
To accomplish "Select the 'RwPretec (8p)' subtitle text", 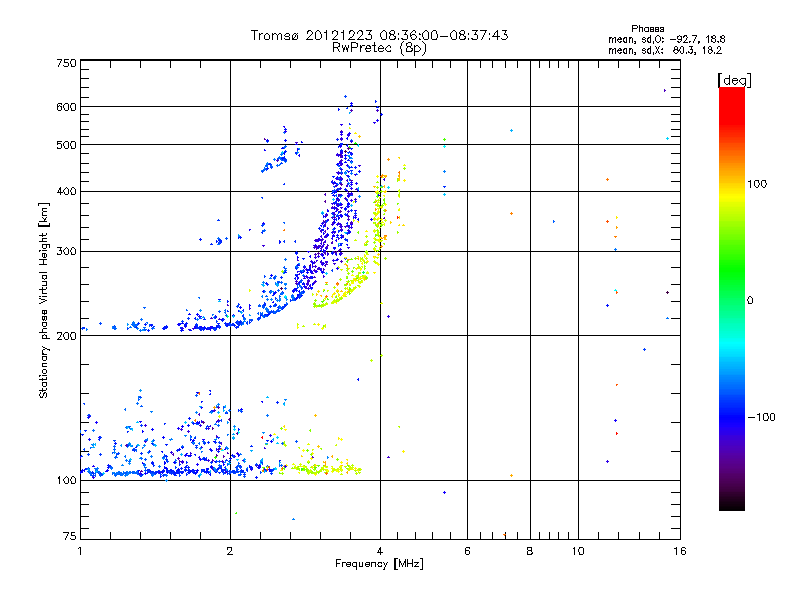I will (x=379, y=48).
